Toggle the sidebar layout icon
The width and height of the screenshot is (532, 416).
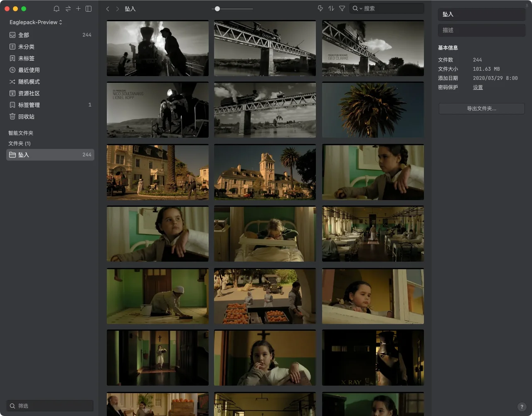coord(89,9)
